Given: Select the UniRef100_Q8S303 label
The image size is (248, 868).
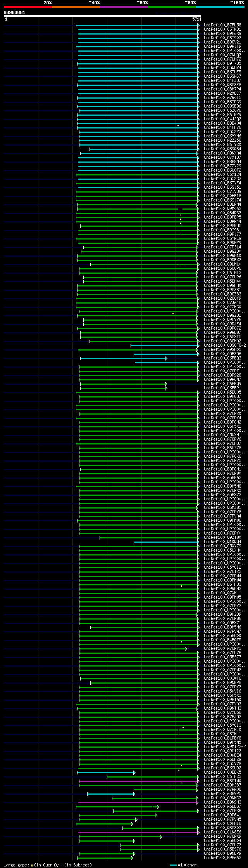Looking at the screenshot, I should point(222,828).
